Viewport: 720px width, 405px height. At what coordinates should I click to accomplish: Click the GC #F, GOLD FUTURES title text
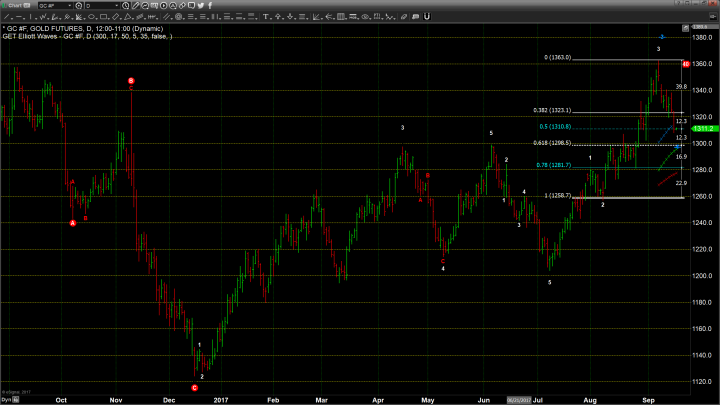tap(83, 28)
